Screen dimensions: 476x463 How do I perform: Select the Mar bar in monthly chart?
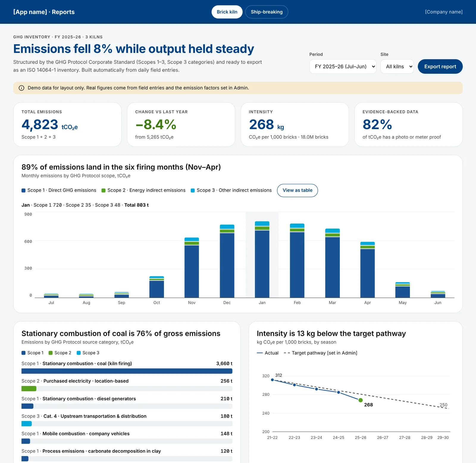tap(332, 263)
